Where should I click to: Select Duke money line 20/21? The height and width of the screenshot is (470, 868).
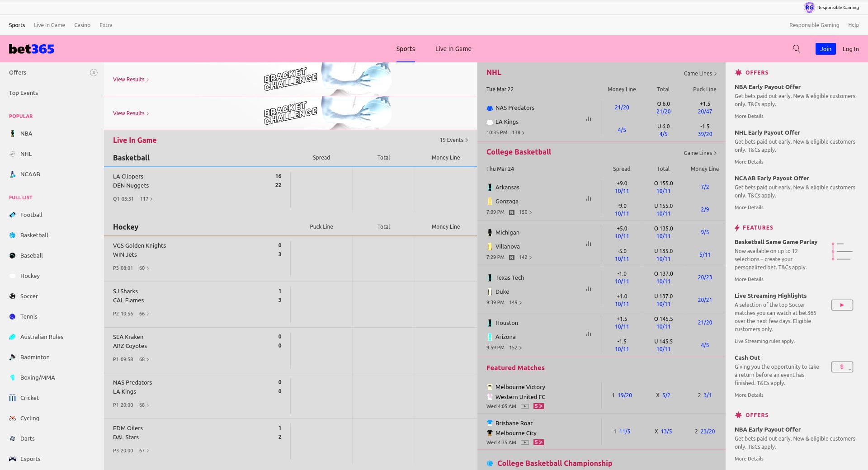705,300
